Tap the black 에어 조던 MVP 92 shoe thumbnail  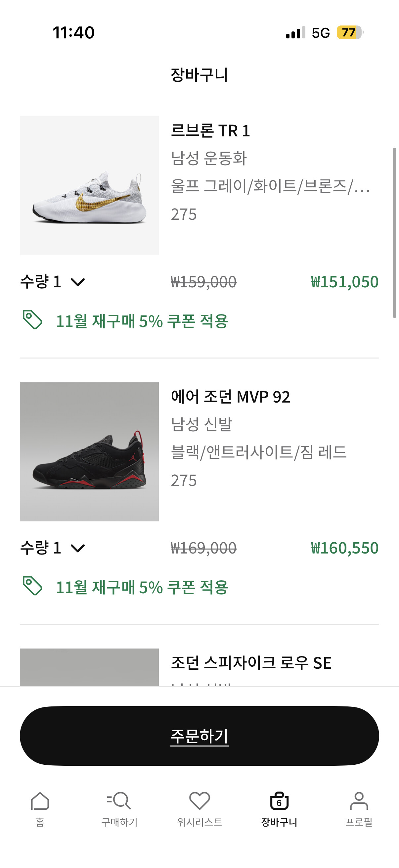click(x=89, y=452)
